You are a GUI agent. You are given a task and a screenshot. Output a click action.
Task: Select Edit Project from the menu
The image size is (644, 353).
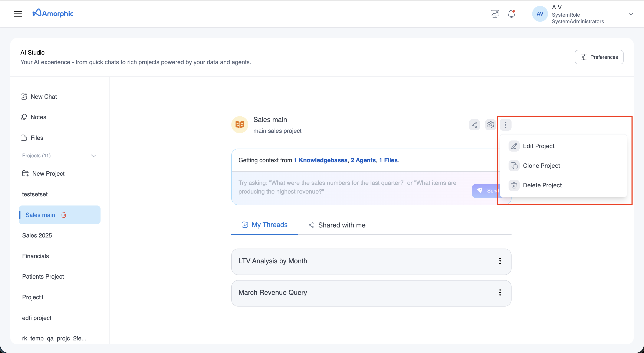[x=539, y=146]
